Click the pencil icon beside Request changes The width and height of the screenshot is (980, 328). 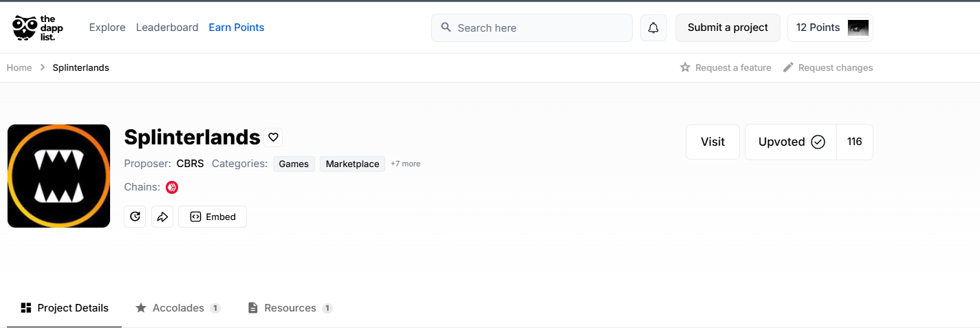(788, 67)
